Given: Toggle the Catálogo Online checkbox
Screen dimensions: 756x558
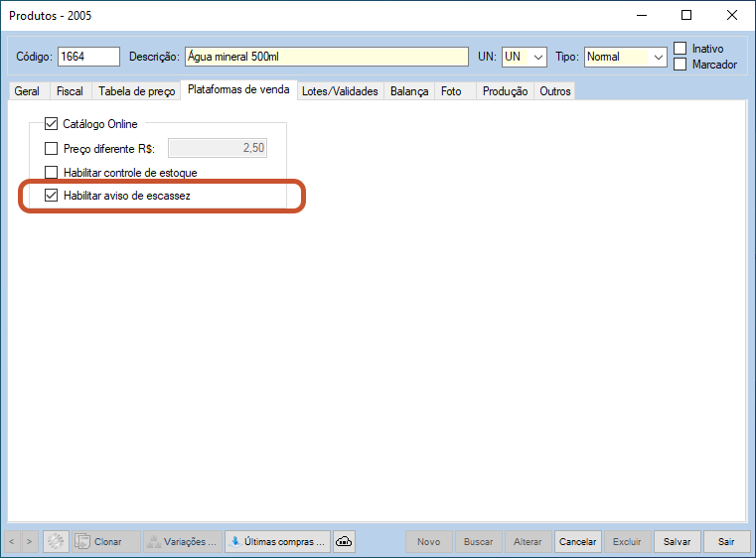Looking at the screenshot, I should click(51, 124).
